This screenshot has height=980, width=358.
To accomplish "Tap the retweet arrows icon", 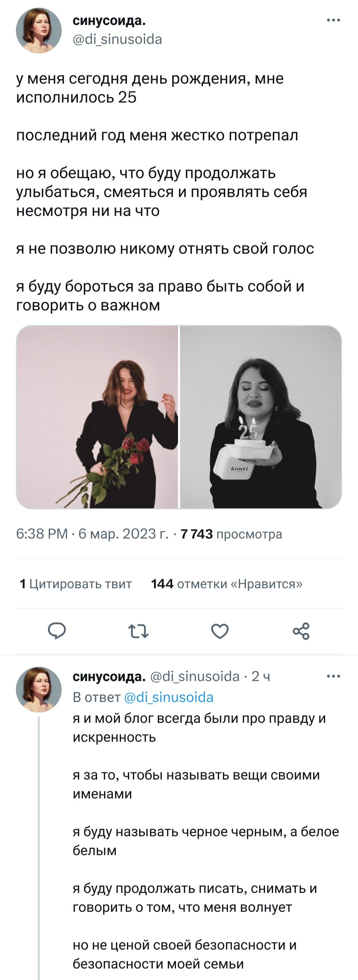I will tap(139, 631).
